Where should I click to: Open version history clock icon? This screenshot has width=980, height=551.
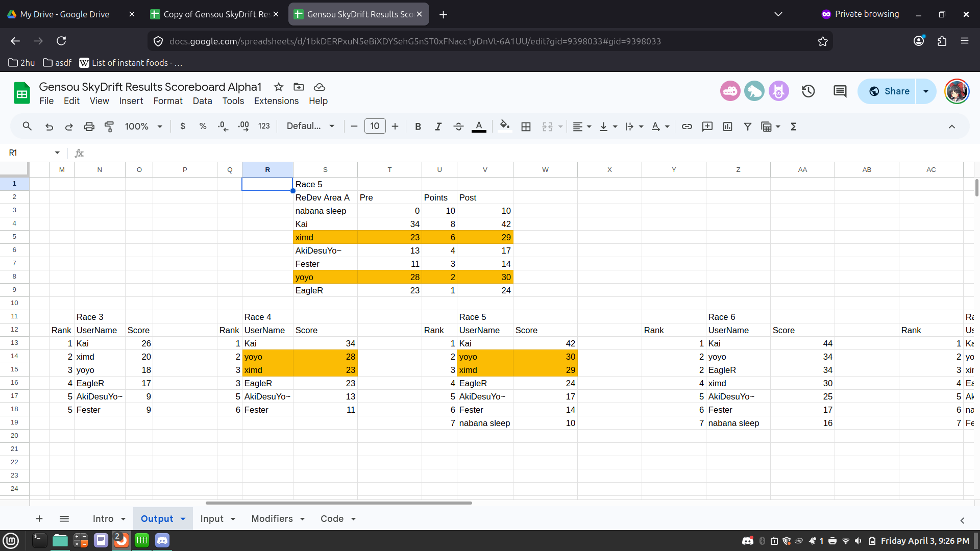808,91
